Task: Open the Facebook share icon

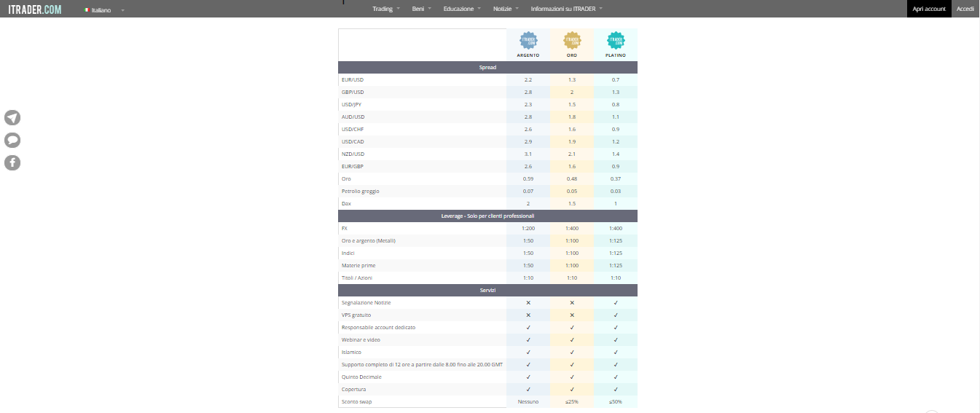Action: click(12, 163)
